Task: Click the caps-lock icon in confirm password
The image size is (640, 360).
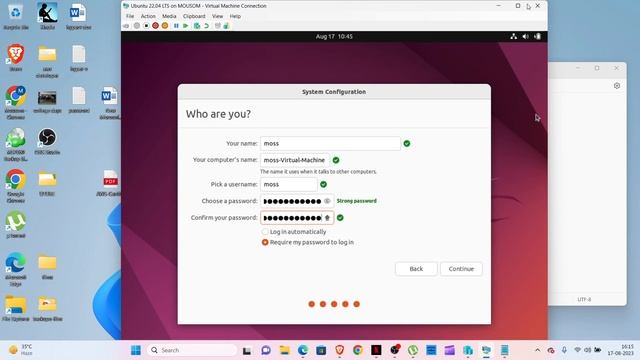Action: click(x=327, y=218)
